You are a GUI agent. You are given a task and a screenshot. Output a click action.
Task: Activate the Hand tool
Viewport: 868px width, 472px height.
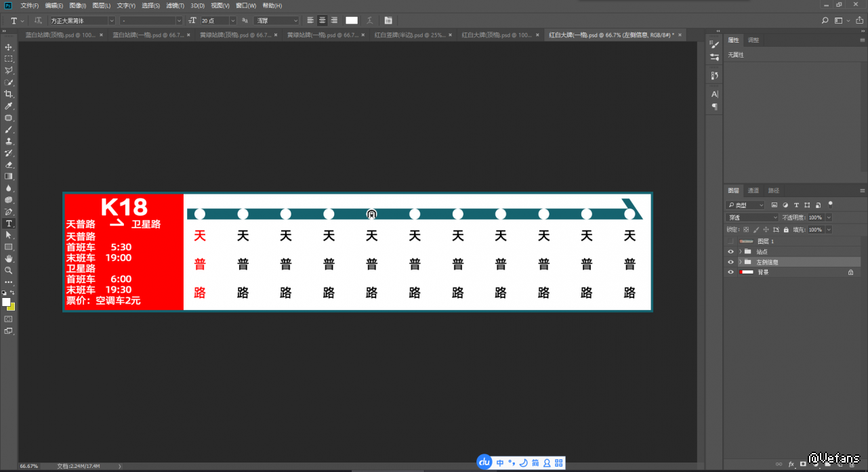tap(9, 259)
